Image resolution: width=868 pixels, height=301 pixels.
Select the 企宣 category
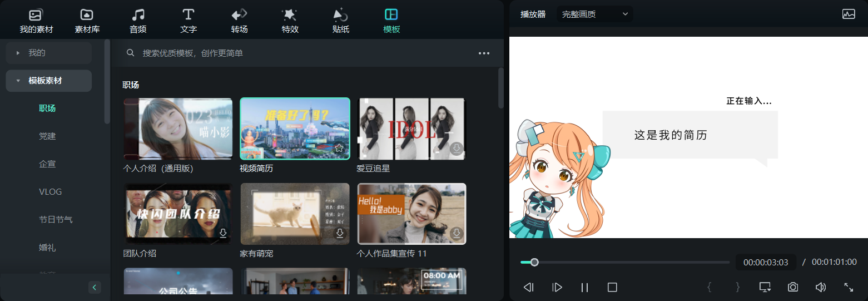point(47,164)
